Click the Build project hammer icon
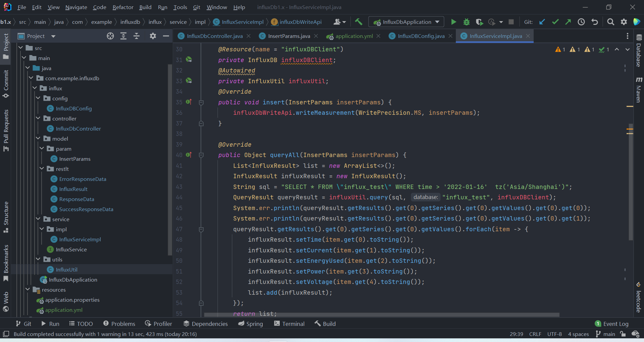Viewport: 644px width, 342px height. tap(359, 22)
